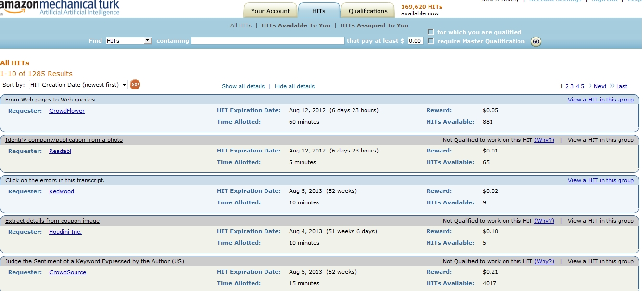Image resolution: width=644 pixels, height=291 pixels.
Task: View a HIT in the 'From Web pages' group
Action: (x=601, y=100)
